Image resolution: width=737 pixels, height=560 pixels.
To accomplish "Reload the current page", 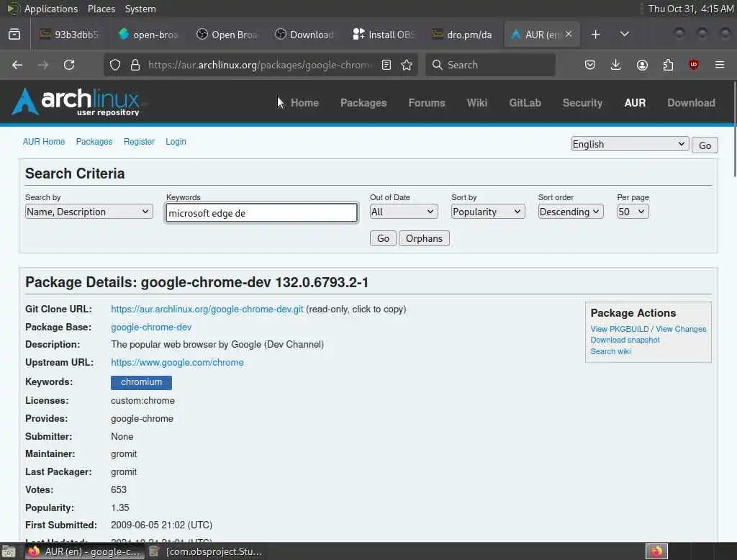I will [69, 65].
